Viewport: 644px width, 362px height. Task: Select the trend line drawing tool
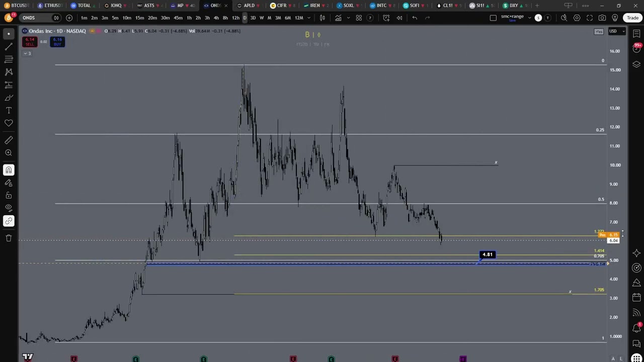[9, 46]
